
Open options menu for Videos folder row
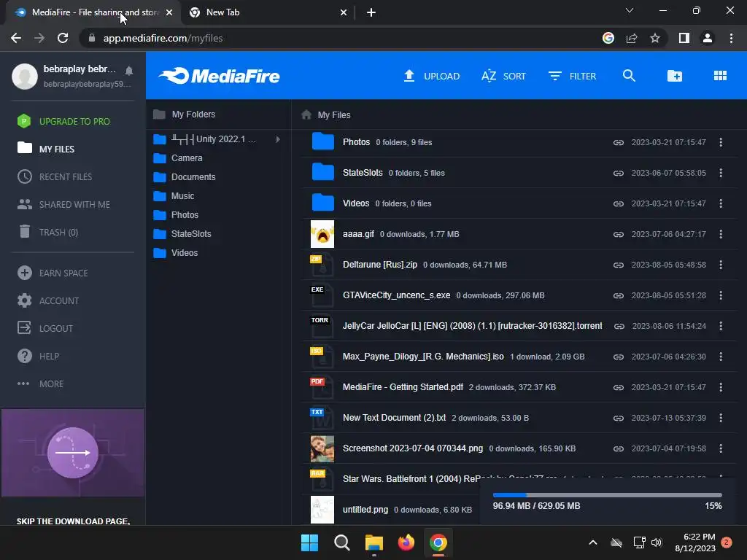coord(721,203)
